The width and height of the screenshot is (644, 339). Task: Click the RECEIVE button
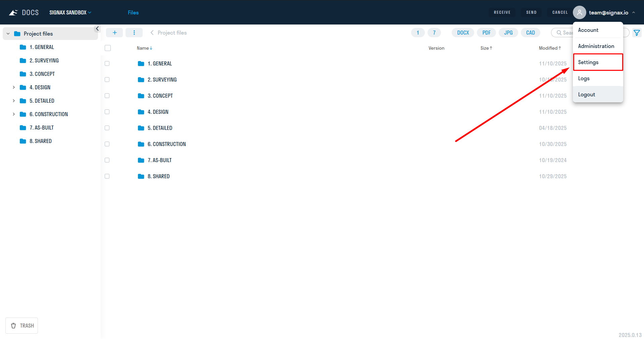[502, 12]
